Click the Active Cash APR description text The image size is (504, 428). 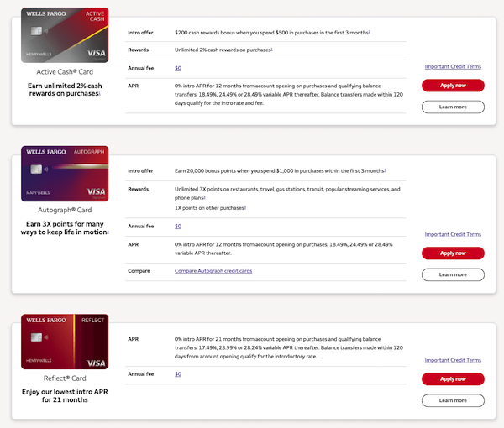click(289, 94)
